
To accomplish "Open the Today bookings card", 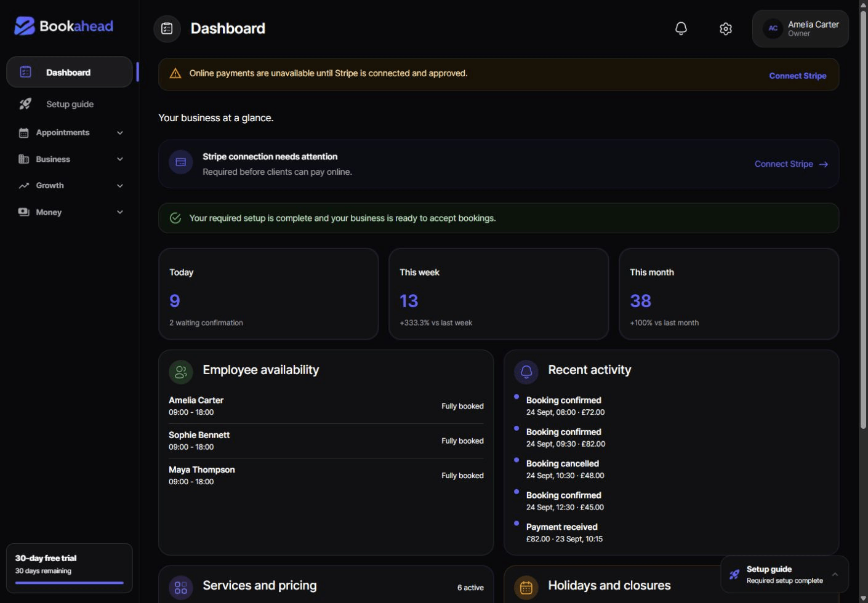I will click(x=268, y=294).
